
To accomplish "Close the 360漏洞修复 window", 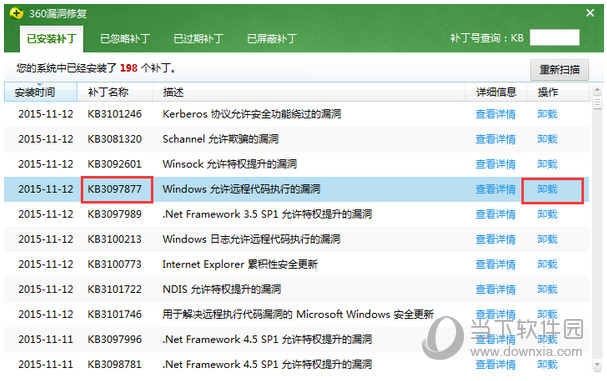I will click(590, 13).
